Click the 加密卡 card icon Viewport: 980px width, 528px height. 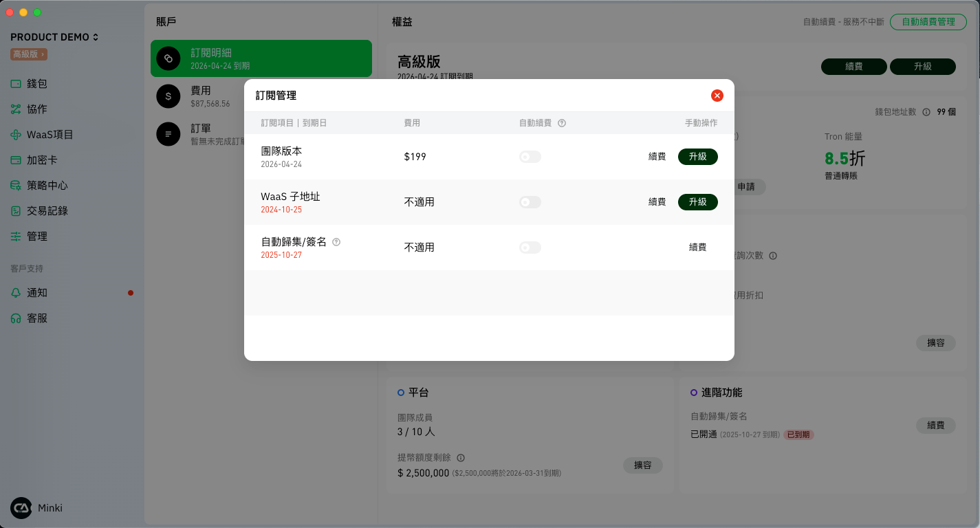click(x=16, y=160)
